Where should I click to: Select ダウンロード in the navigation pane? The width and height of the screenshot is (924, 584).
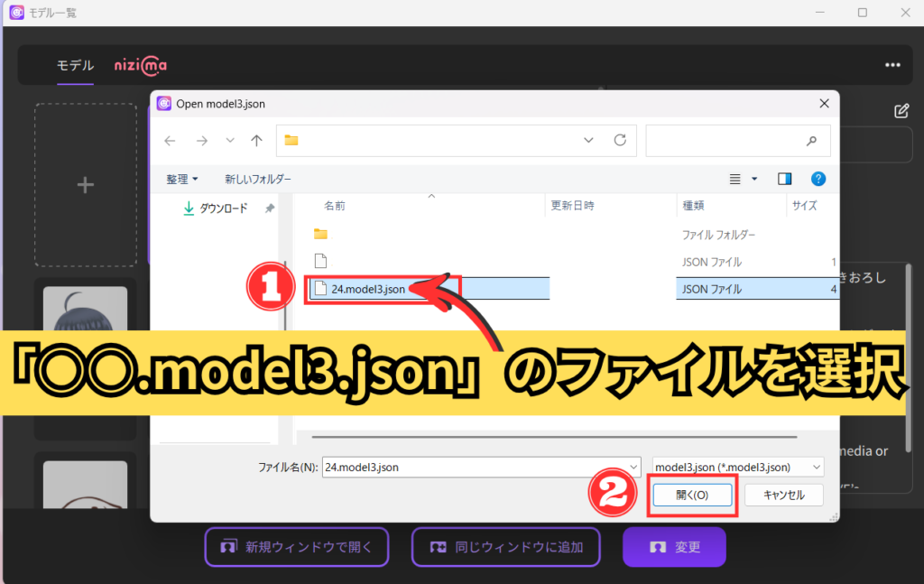point(222,209)
